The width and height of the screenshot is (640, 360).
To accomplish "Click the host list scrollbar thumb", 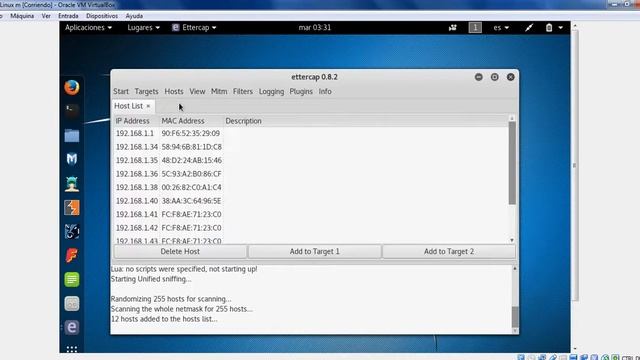I will click(x=512, y=163).
